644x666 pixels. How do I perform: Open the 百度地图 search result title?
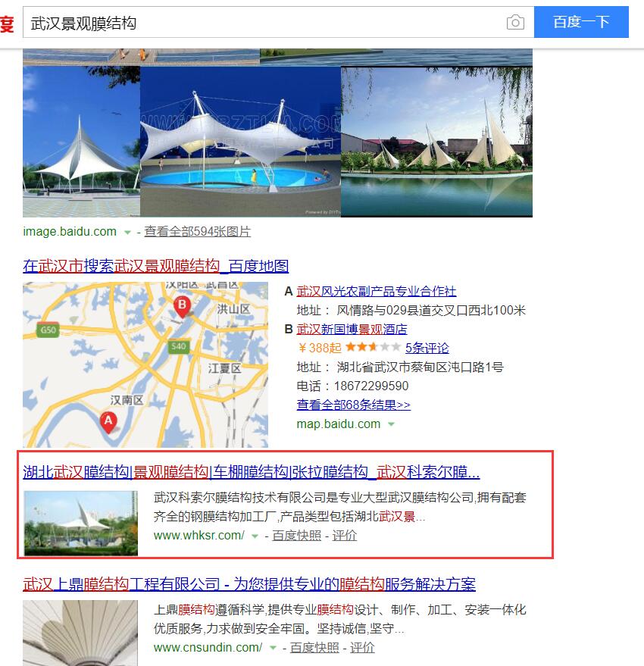click(156, 266)
